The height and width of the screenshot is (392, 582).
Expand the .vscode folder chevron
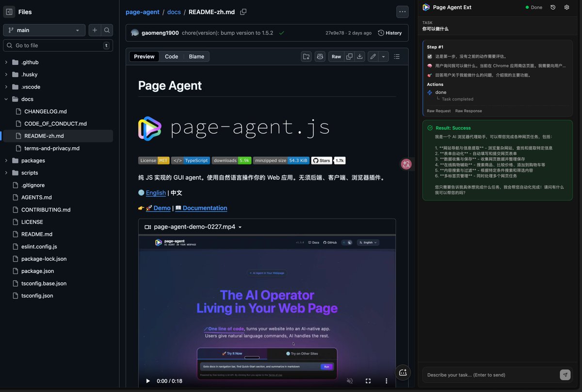click(x=6, y=87)
